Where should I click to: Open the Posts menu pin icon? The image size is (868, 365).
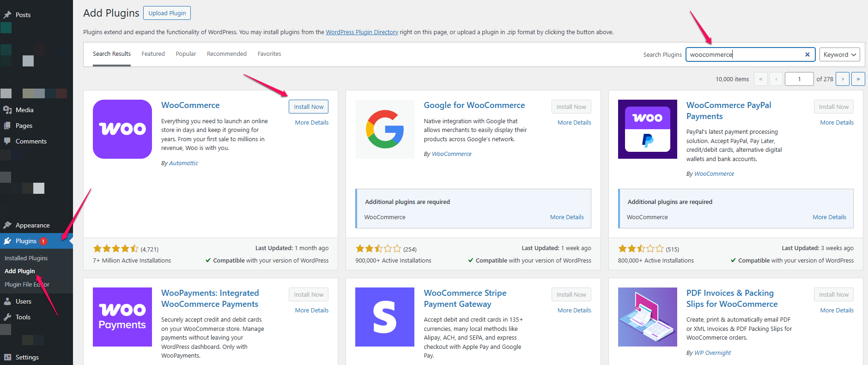7,15
